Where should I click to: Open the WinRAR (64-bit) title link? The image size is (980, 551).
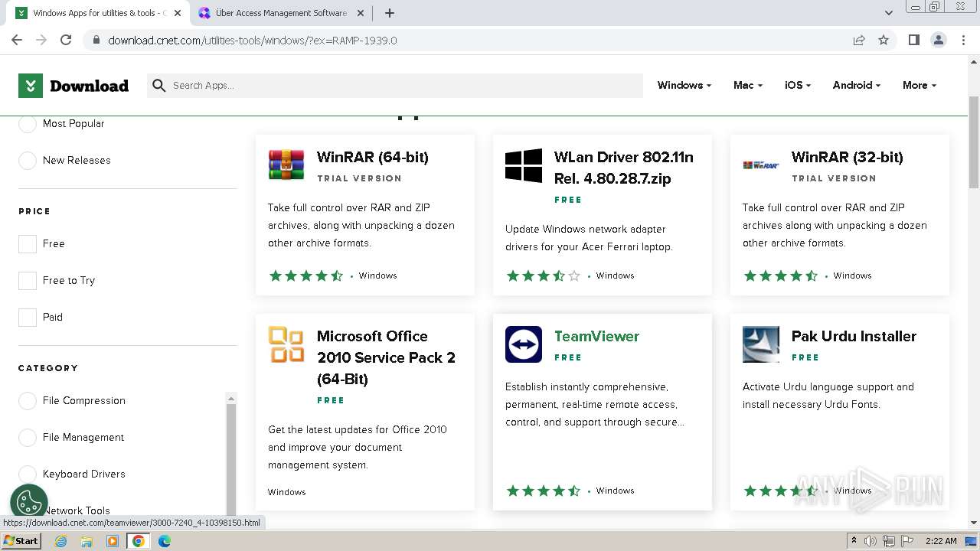(373, 158)
